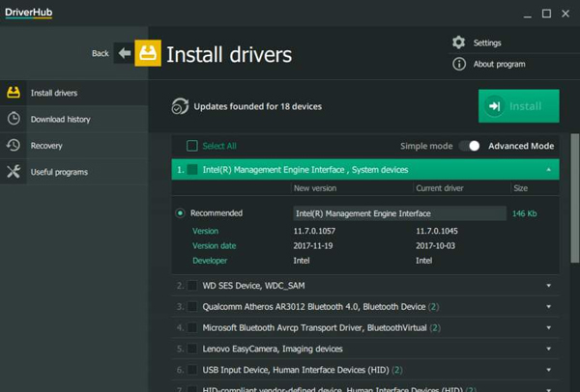
Task: Click the 146 Kb size value
Action: (525, 213)
